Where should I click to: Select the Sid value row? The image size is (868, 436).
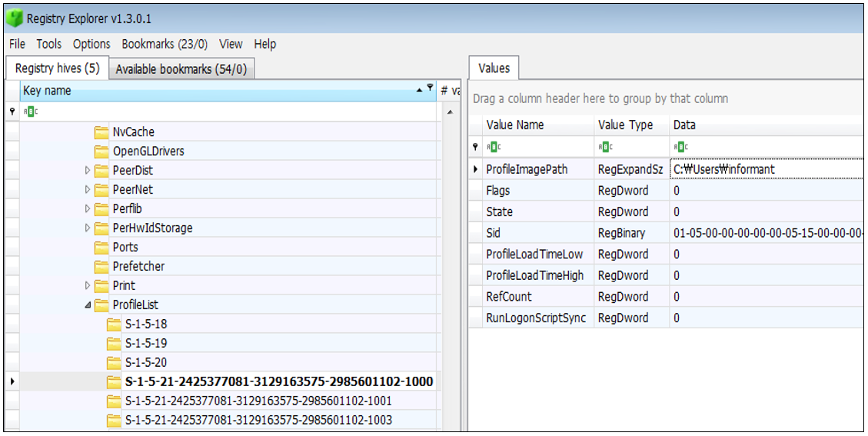point(666,233)
